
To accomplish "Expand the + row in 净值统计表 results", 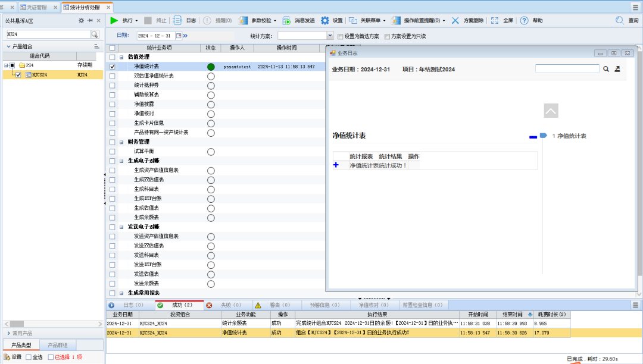I will pyautogui.click(x=336, y=165).
